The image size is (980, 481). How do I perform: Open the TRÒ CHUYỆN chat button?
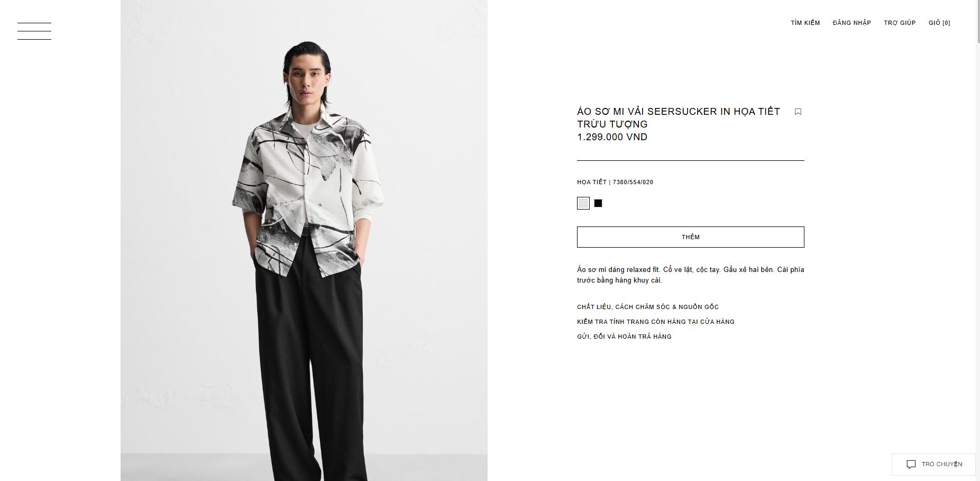tap(933, 465)
